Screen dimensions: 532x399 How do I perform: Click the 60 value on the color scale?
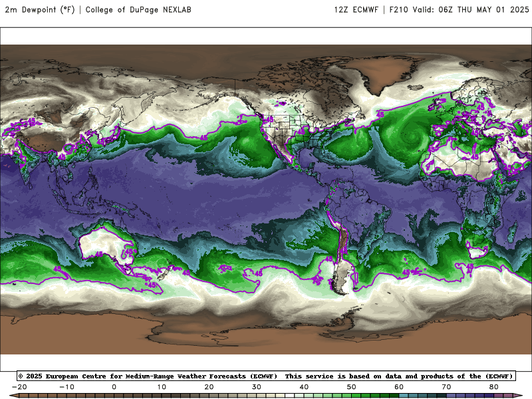point(399,387)
